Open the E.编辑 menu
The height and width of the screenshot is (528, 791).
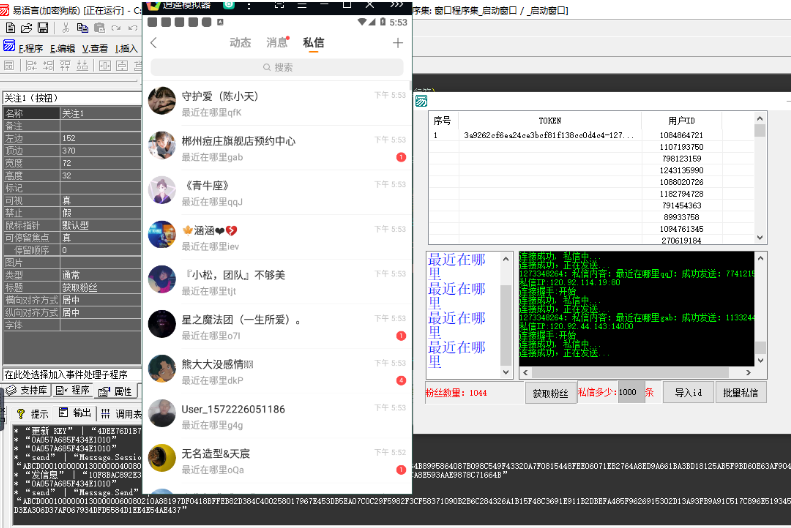pyautogui.click(x=63, y=48)
